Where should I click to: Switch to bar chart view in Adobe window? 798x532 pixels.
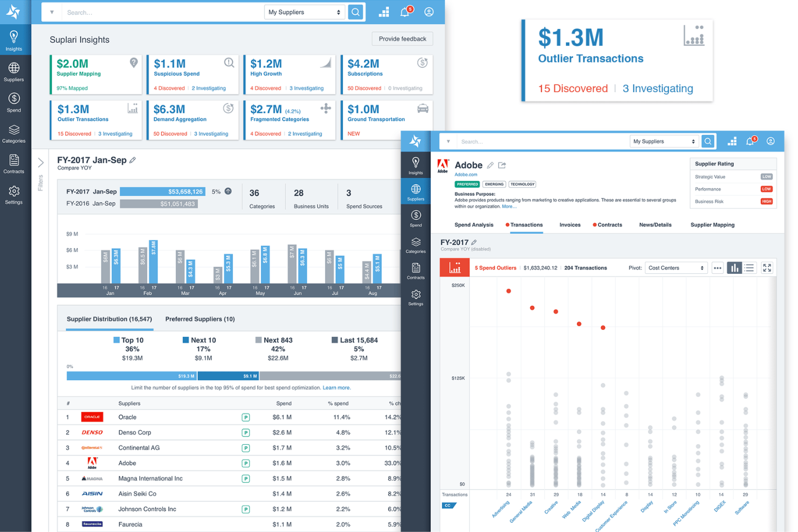(x=734, y=268)
